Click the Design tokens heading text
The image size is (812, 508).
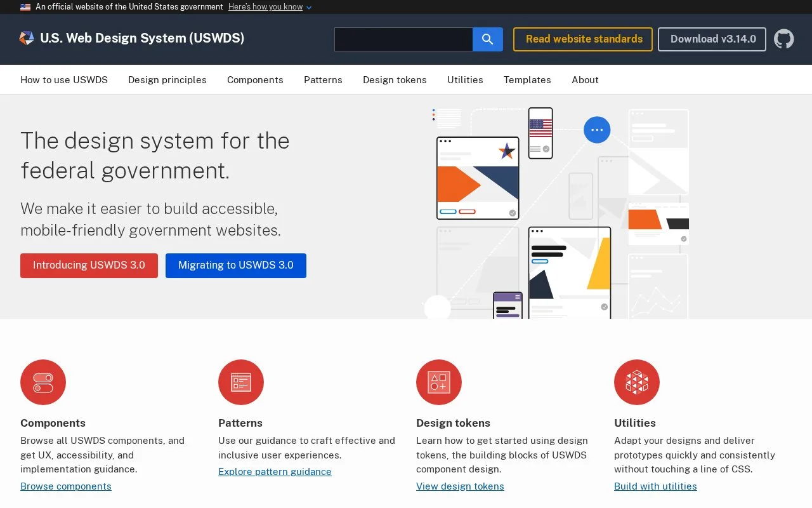[453, 423]
